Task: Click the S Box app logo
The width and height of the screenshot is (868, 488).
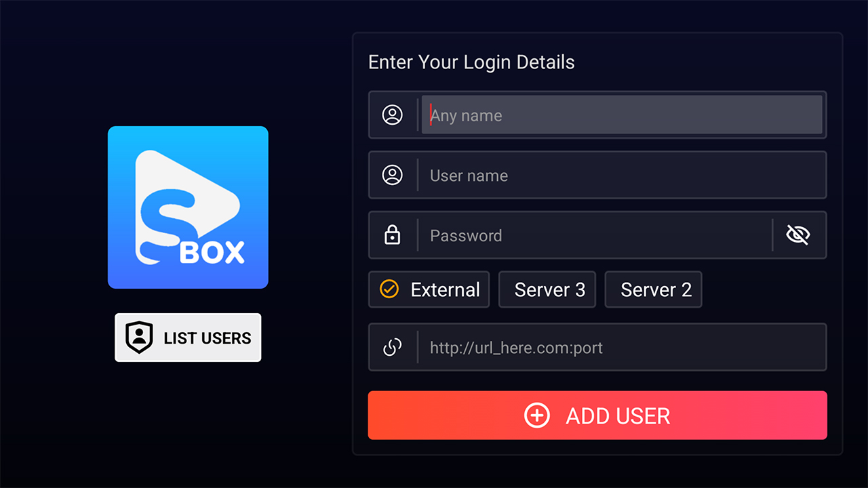Action: 188,207
